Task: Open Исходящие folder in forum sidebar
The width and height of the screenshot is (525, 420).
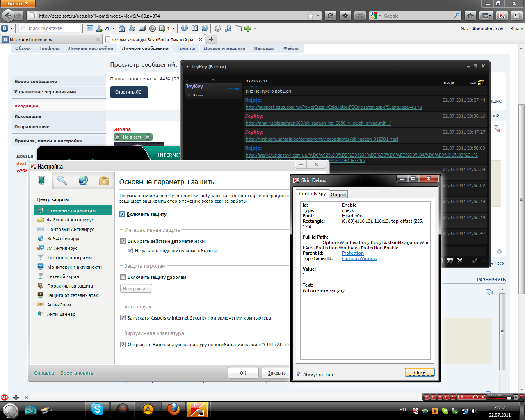Action: coord(28,116)
